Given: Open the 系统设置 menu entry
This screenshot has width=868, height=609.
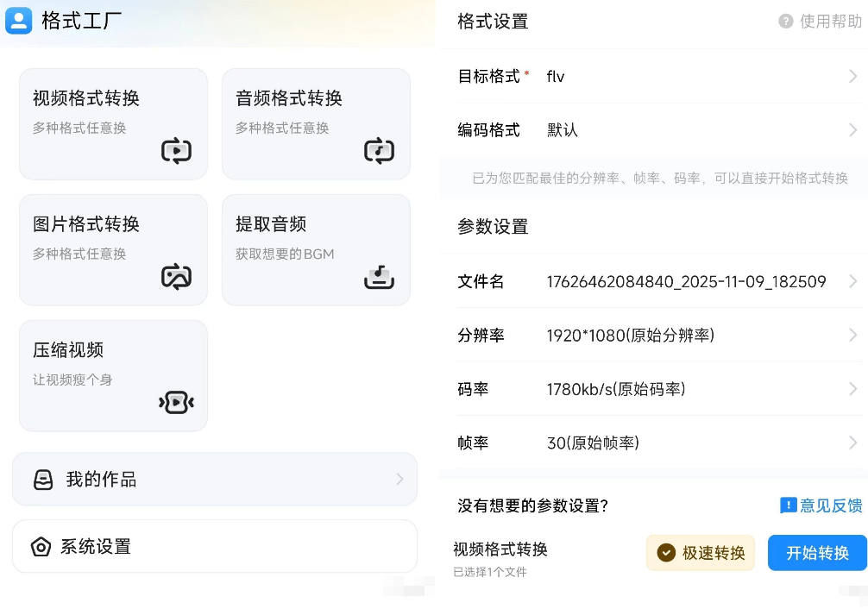Looking at the screenshot, I should pyautogui.click(x=214, y=547).
